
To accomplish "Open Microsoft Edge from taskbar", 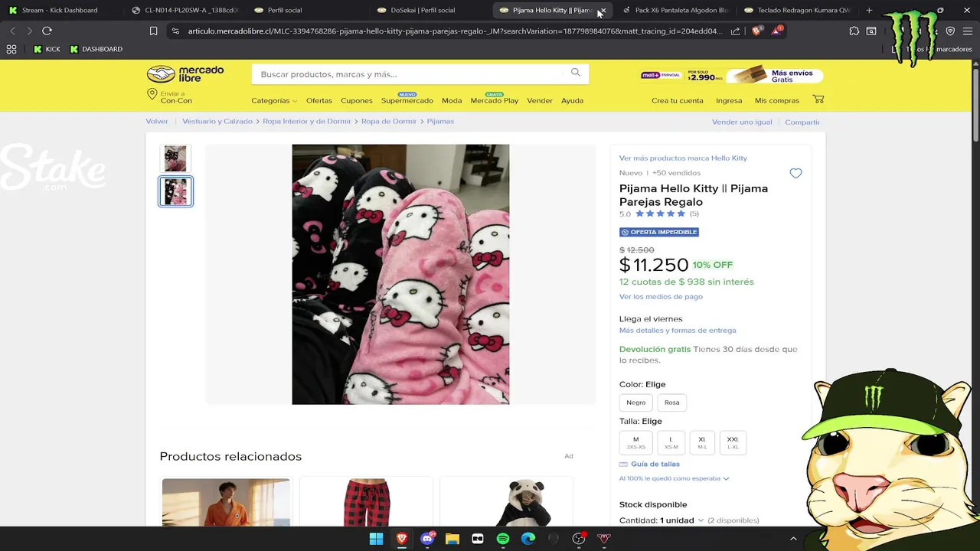I will pos(528,539).
